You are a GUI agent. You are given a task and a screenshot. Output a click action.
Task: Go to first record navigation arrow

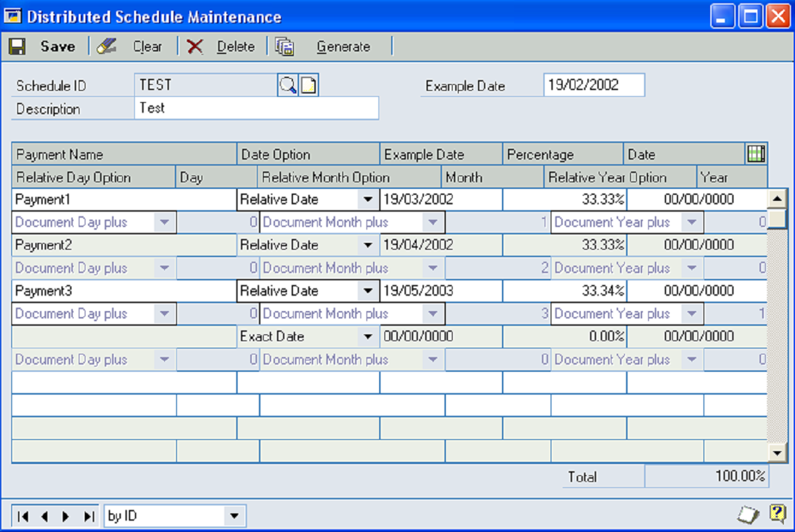tap(23, 516)
